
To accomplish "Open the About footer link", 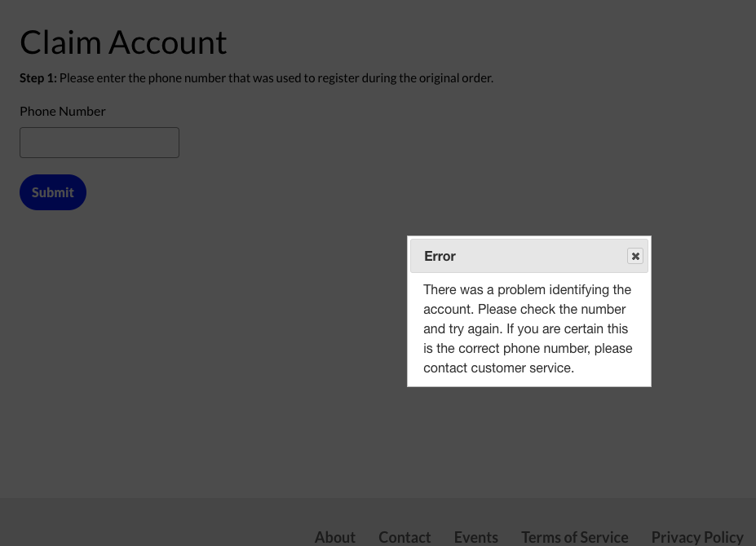I will point(335,537).
